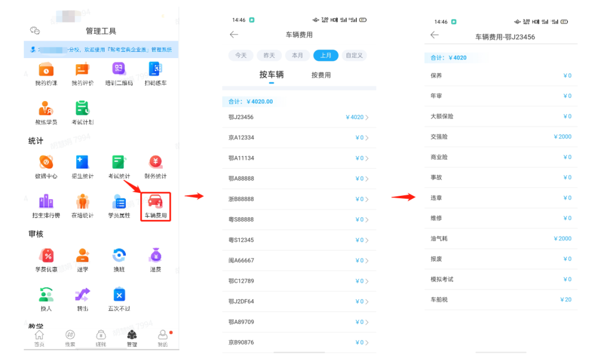Expand vehicle 京A12334 row chevron
This screenshot has width=610, height=364.
367,138
